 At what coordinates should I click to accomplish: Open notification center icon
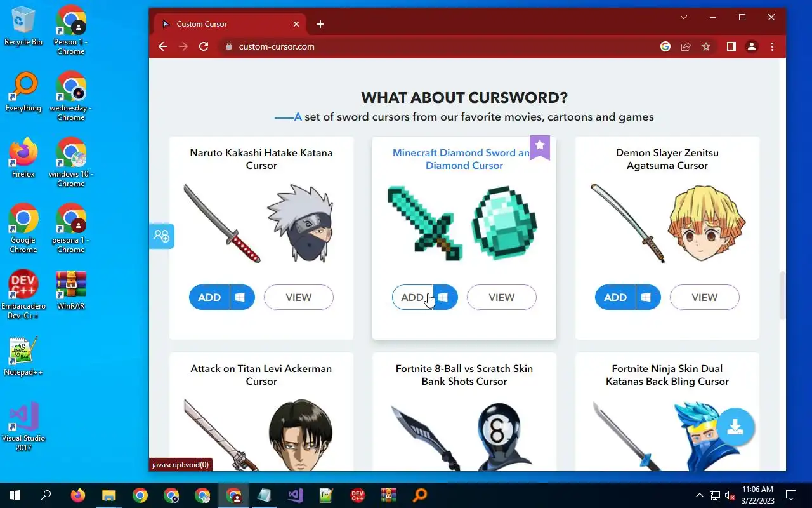coord(791,495)
